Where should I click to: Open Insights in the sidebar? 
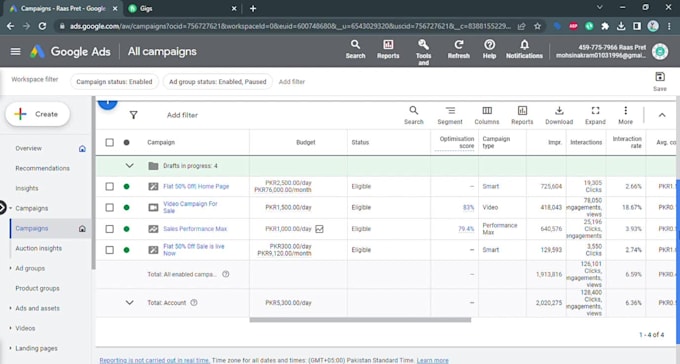[x=27, y=188]
